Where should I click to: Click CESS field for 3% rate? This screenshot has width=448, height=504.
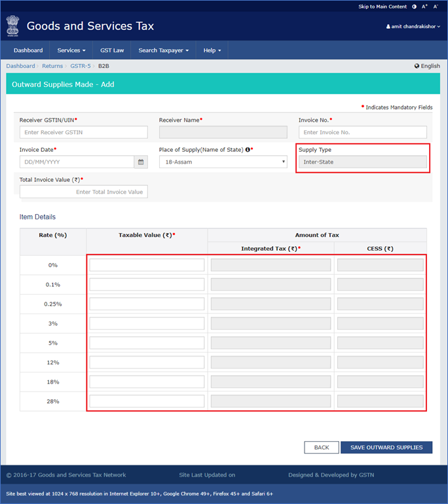(380, 323)
